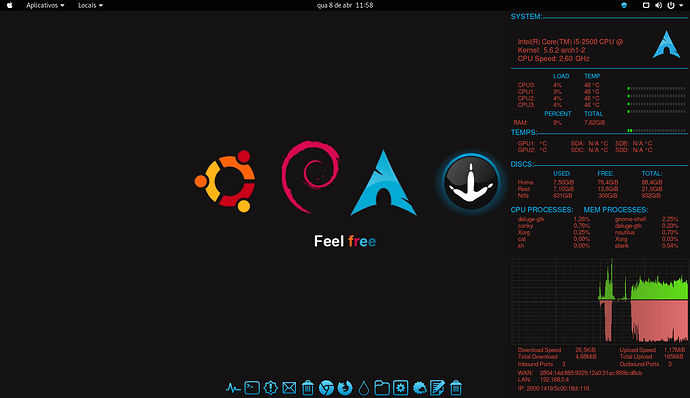The height and width of the screenshot is (398, 690).
Task: Open the system monitor pulse icon in dock
Action: tap(233, 388)
